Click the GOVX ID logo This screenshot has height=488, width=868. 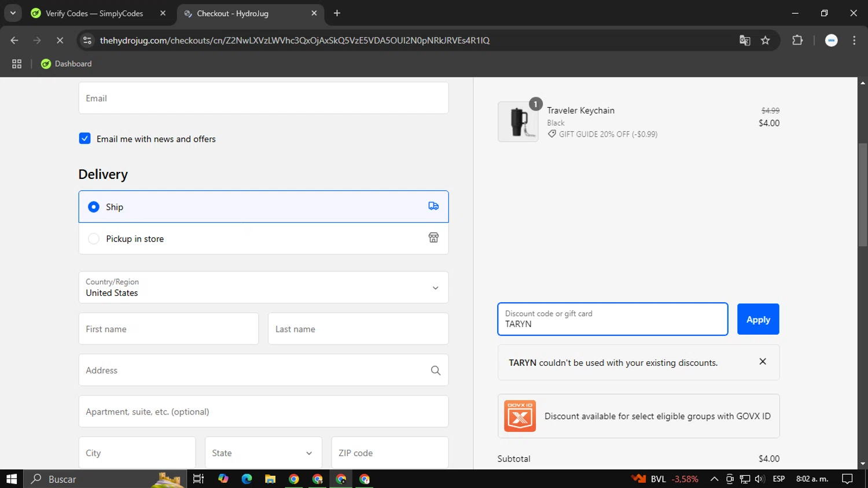coord(520,416)
